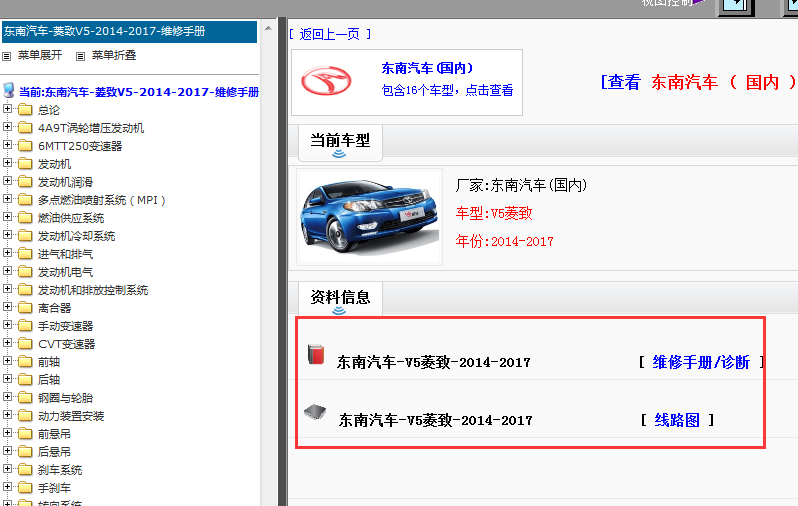
Task: Click the folder icon for 后轴
Action: click(x=25, y=379)
